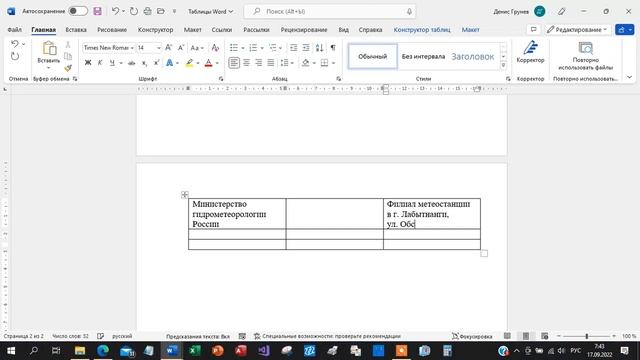Image resolution: width=640 pixels, height=360 pixels.
Task: Apply red font color 'A'
Action: pos(208,63)
